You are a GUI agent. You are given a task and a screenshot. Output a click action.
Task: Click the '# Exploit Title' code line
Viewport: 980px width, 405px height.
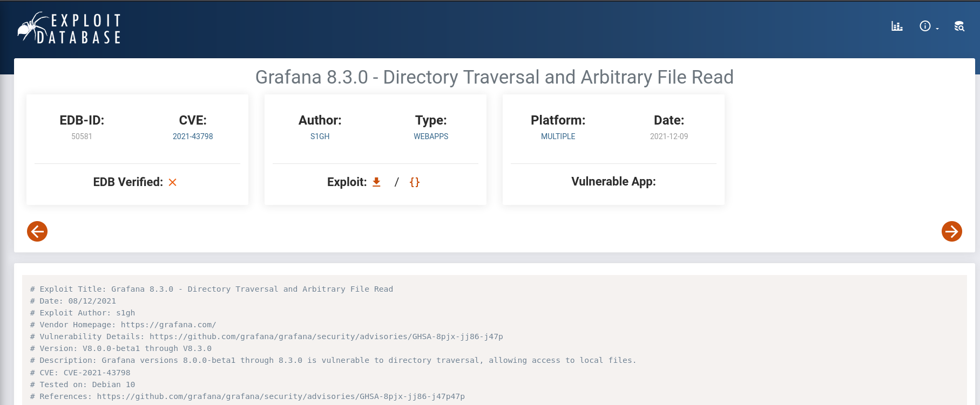(x=212, y=289)
